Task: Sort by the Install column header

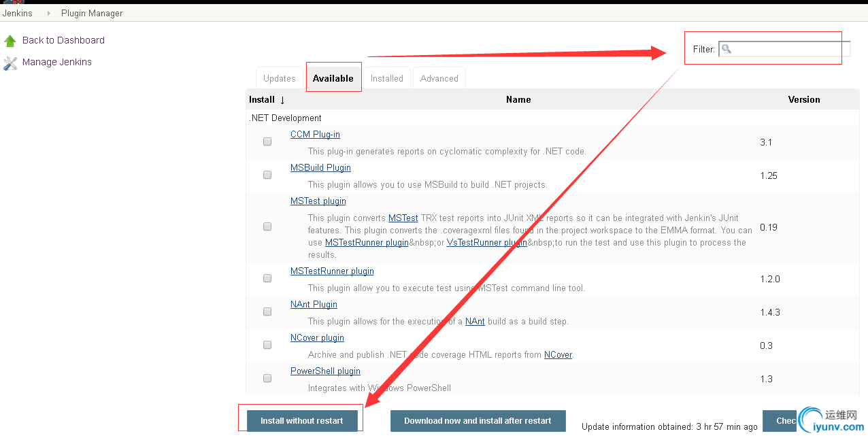Action: 267,99
